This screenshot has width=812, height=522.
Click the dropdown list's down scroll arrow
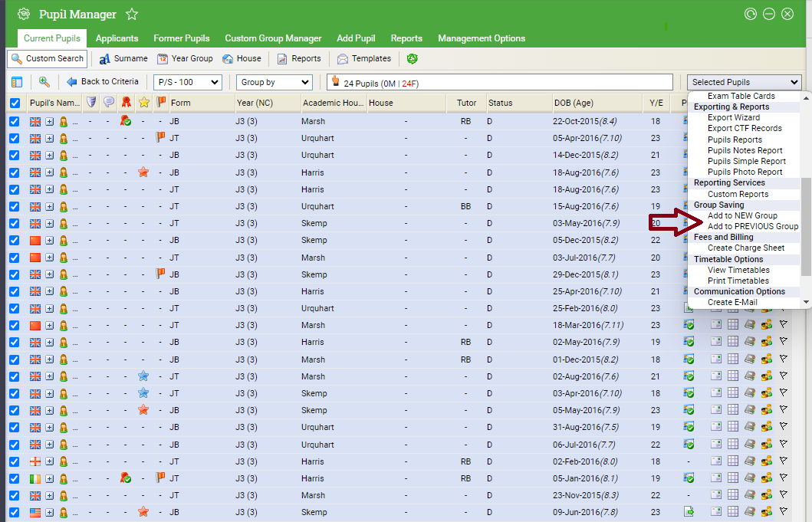pyautogui.click(x=806, y=302)
